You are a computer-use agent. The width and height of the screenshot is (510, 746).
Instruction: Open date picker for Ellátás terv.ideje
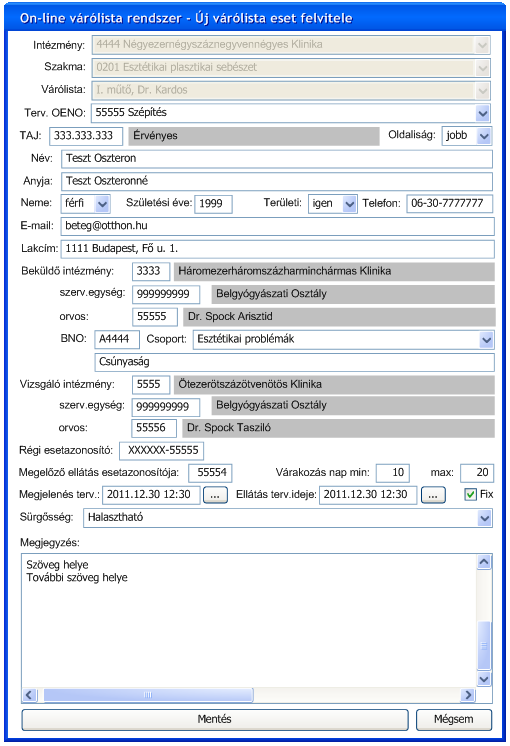(433, 495)
